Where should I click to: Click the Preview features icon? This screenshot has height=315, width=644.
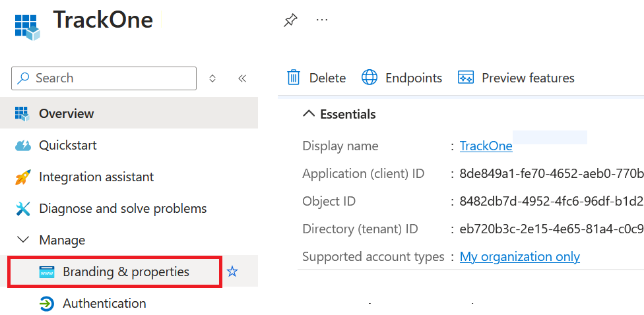coord(466,78)
